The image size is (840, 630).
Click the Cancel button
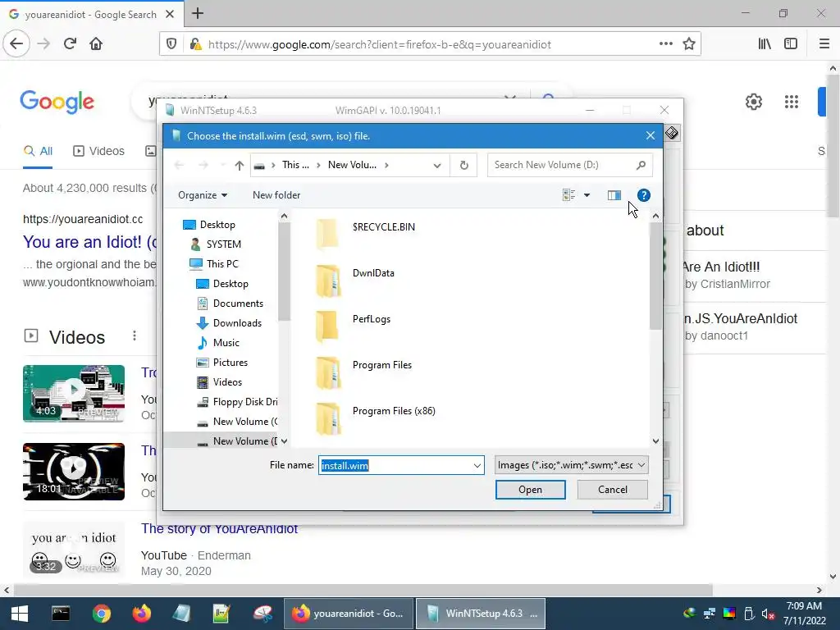(x=612, y=490)
